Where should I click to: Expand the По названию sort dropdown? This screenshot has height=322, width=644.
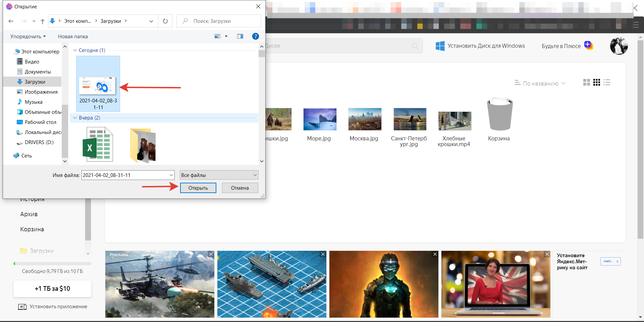pos(540,83)
